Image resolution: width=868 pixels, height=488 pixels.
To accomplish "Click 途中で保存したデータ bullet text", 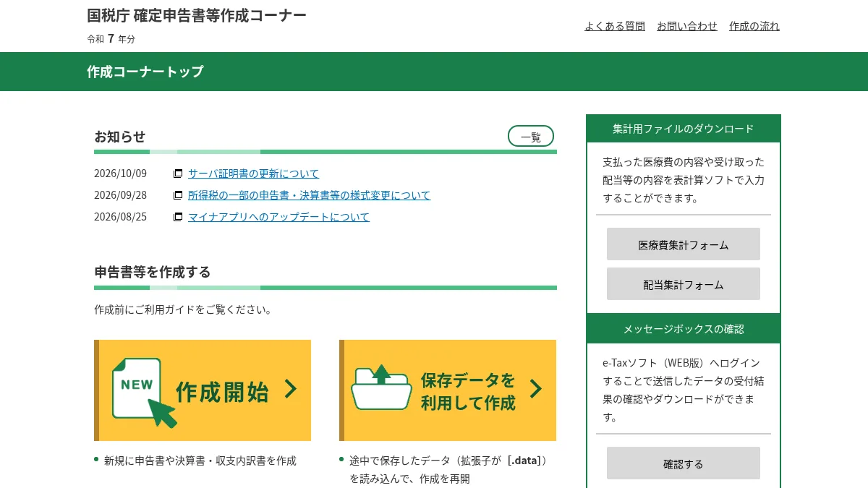I will pyautogui.click(x=448, y=469).
